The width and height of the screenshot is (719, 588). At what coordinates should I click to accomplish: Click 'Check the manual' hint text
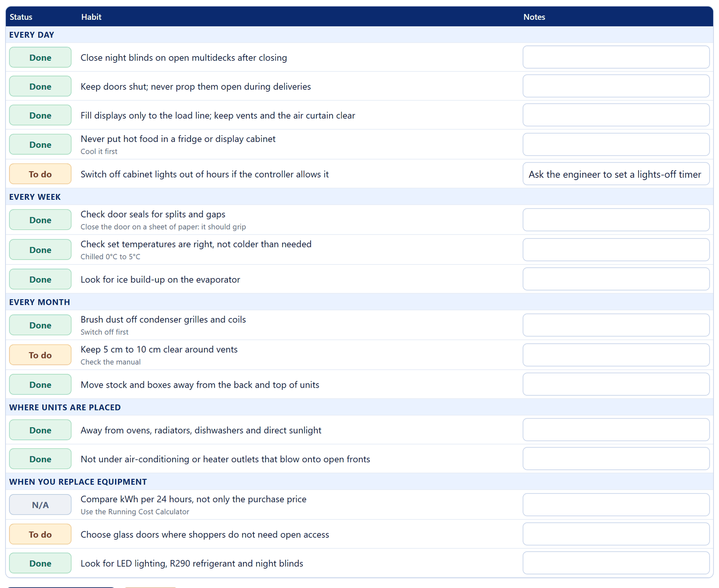coord(111,362)
